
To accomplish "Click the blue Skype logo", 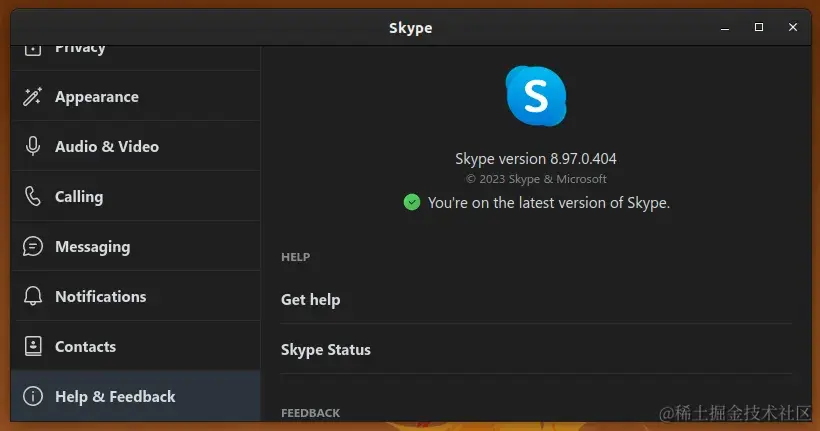I will tap(536, 96).
